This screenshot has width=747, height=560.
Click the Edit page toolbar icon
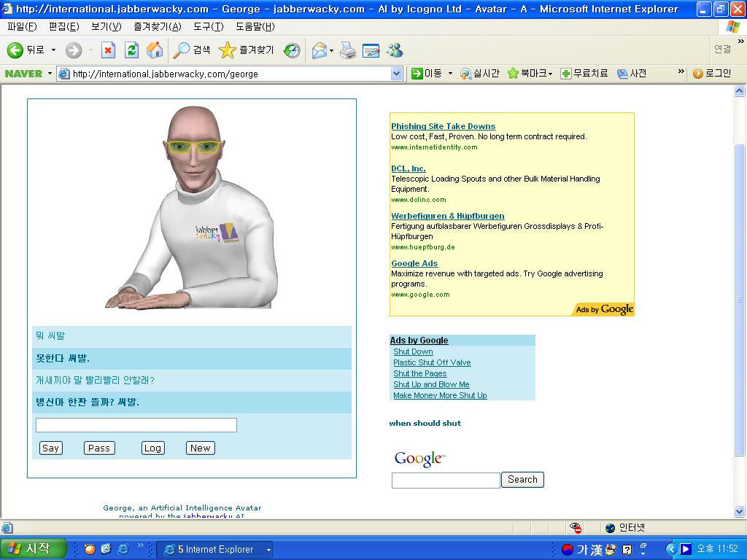click(371, 50)
